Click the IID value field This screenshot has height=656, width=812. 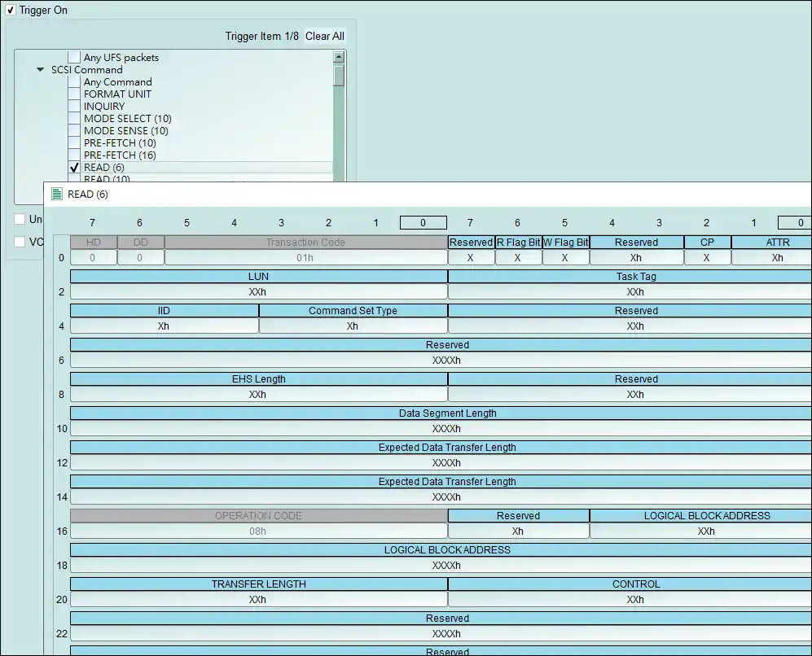tap(165, 326)
